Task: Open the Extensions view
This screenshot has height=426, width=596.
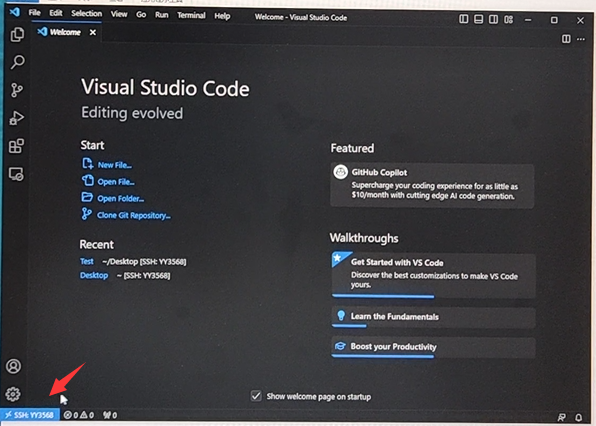Action: [x=16, y=146]
